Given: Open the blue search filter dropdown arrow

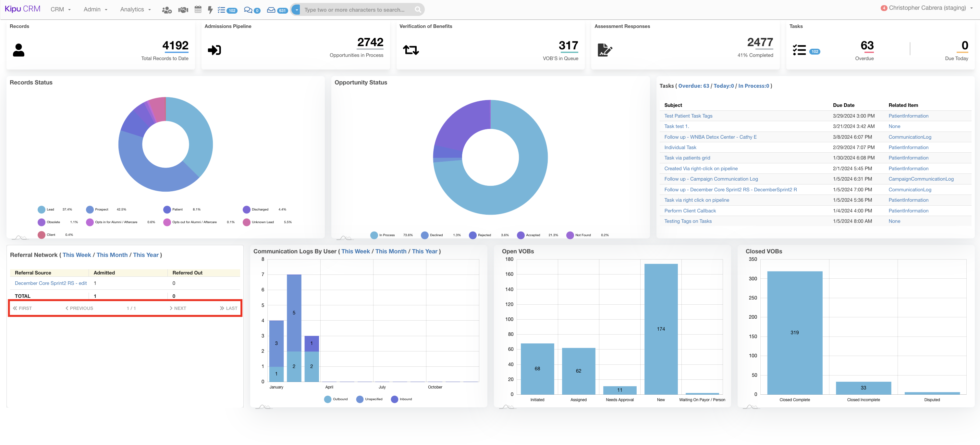Looking at the screenshot, I should tap(296, 10).
